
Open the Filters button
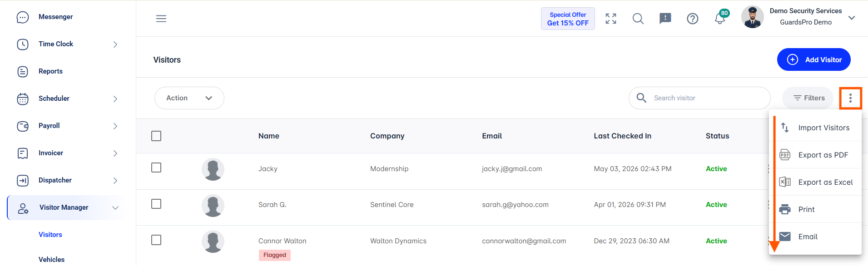pyautogui.click(x=808, y=98)
